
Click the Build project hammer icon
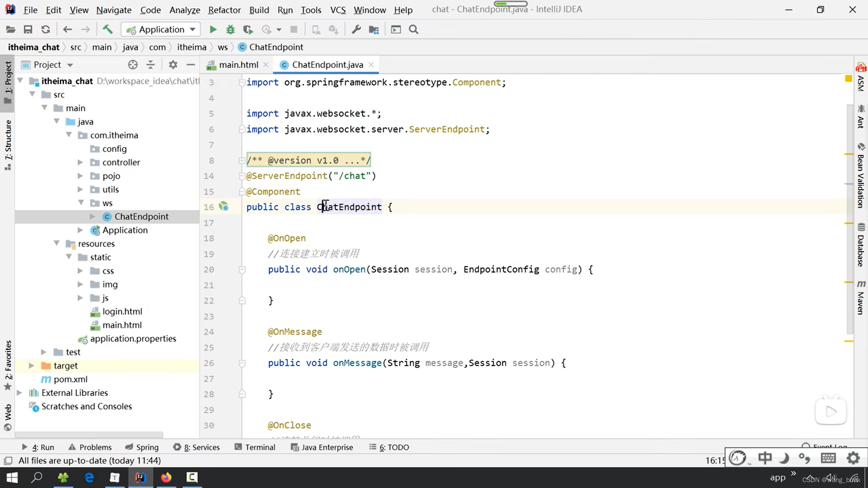coord(108,30)
